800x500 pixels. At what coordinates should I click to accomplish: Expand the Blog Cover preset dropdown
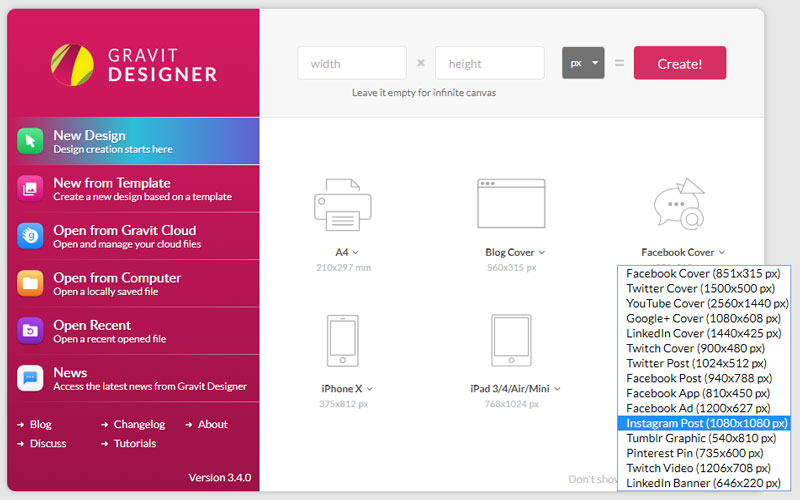tap(542, 253)
